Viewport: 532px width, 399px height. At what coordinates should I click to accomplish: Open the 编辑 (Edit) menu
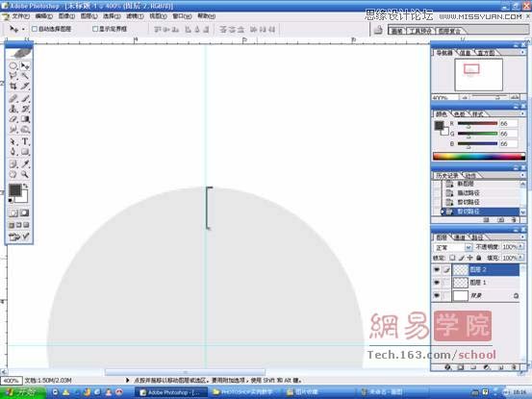43,16
